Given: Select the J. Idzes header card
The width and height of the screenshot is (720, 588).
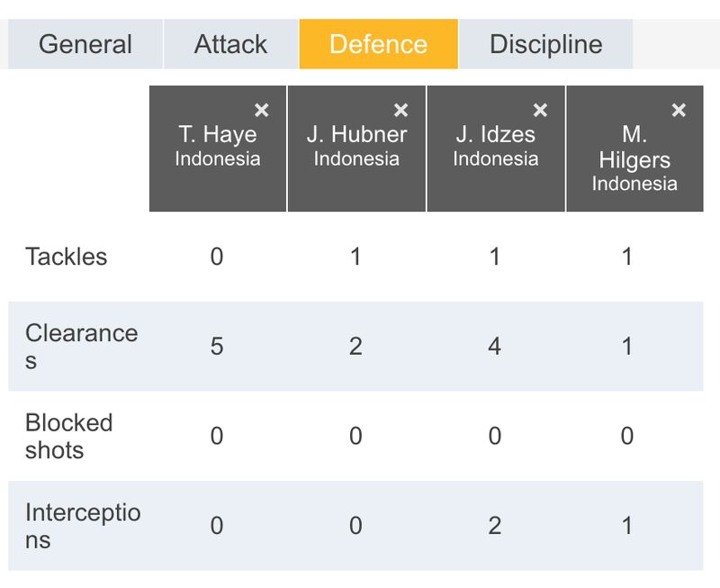Looking at the screenshot, I should [x=496, y=149].
